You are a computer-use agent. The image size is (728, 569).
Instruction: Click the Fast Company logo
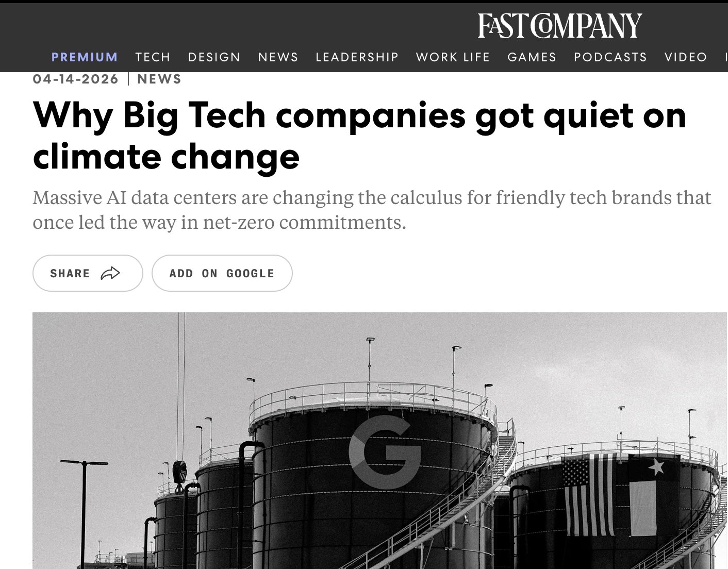coord(559,26)
